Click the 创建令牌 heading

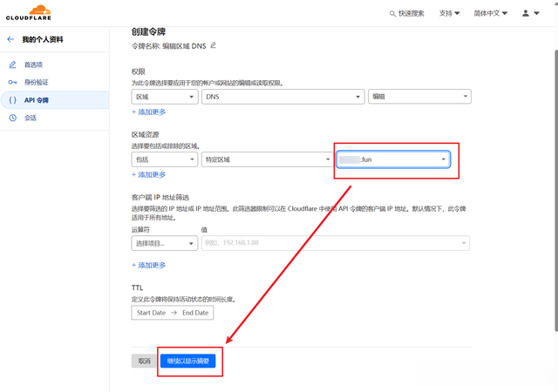coord(148,31)
